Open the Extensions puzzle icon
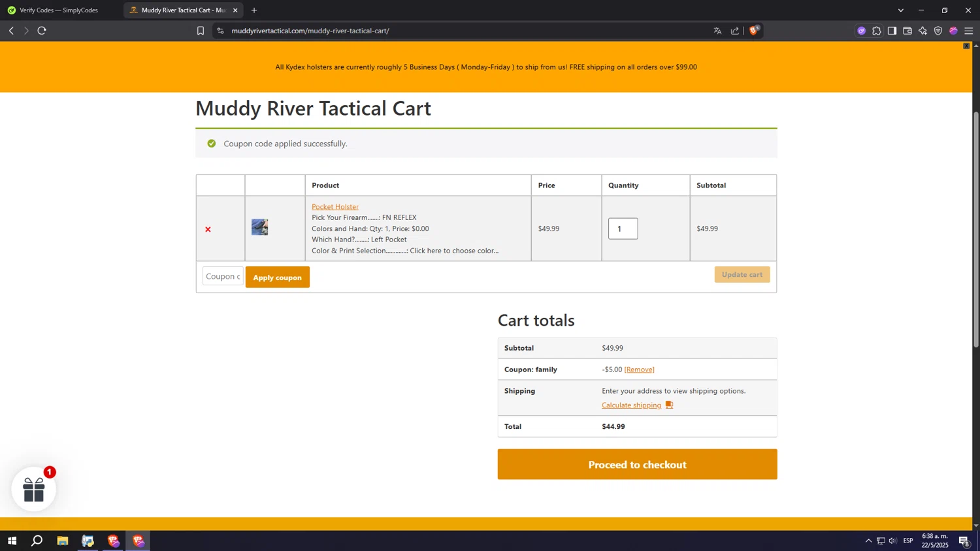The height and width of the screenshot is (551, 980). pos(877,31)
